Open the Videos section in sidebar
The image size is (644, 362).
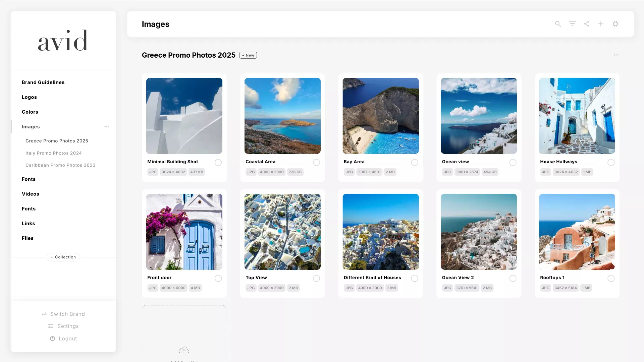pos(31,194)
